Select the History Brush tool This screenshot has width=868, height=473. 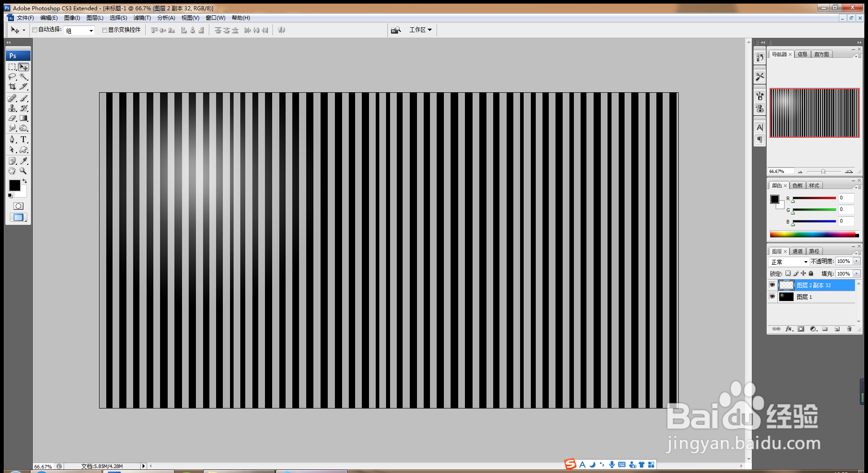[24, 108]
